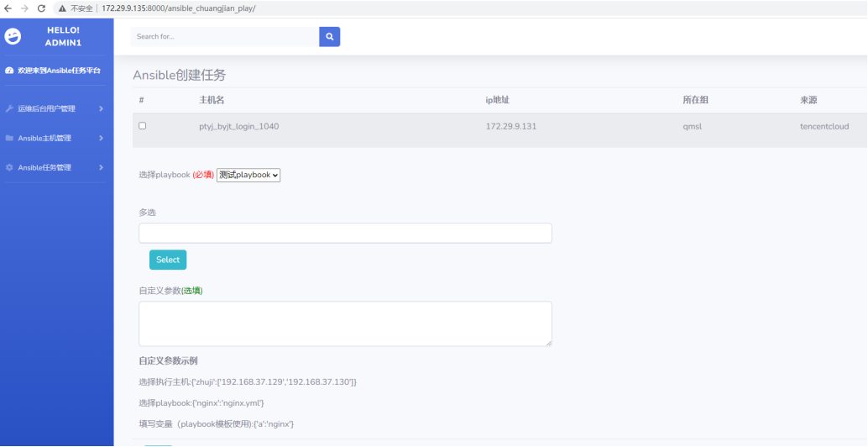The image size is (868, 447).
Task: Expand Ansible主机管理 chevron
Action: click(x=101, y=138)
